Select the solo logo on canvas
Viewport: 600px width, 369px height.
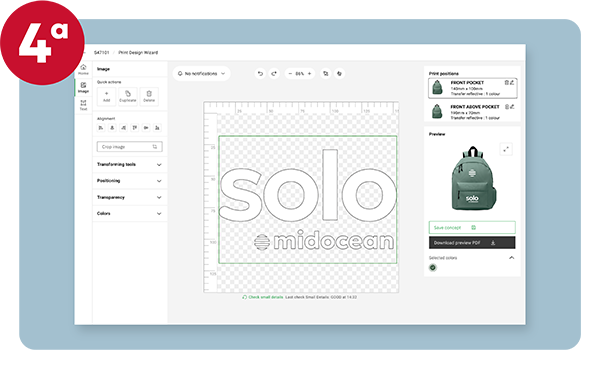(x=308, y=186)
